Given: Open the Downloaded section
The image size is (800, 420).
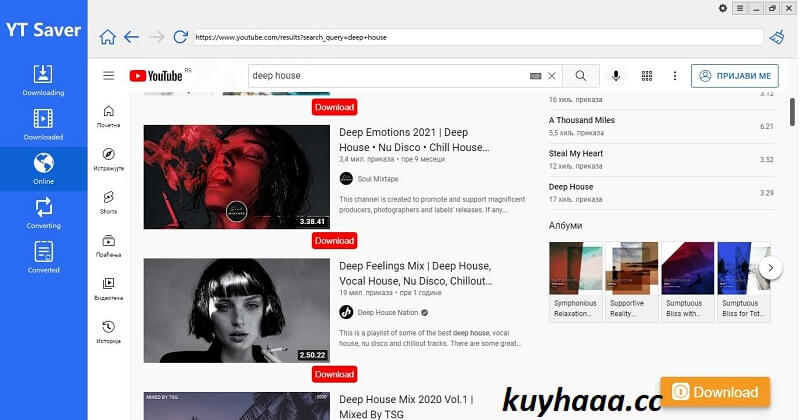Looking at the screenshot, I should tap(43, 125).
